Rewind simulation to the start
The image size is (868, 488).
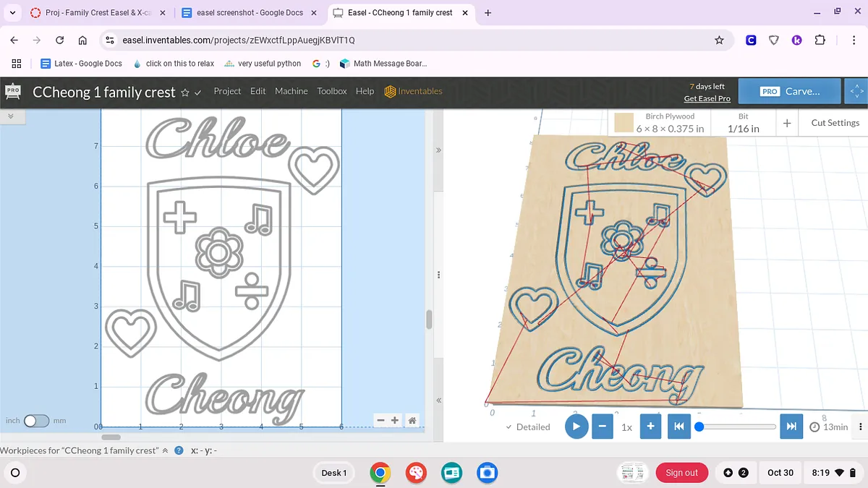(678, 427)
